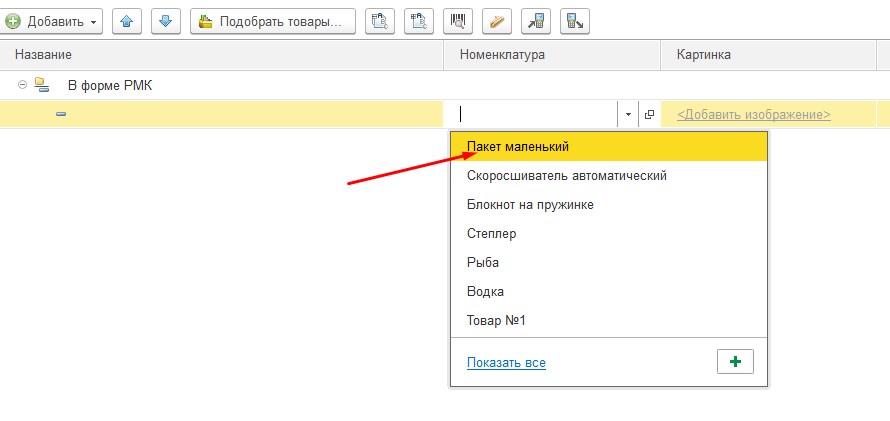The width and height of the screenshot is (890, 421).
Task: Click folder icon beside В форме РМК
Action: click(41, 85)
